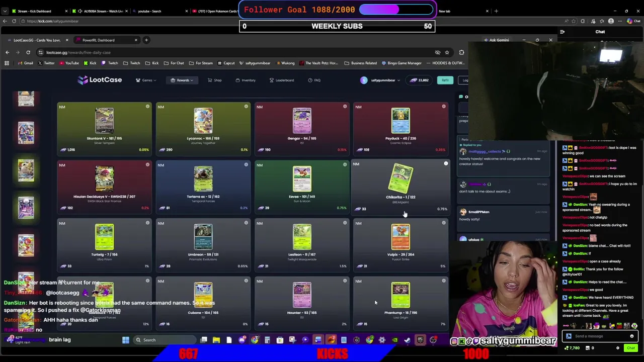This screenshot has height=362, width=644.
Task: Toggle the info circle on Torterra ex card
Action: (x=246, y=164)
